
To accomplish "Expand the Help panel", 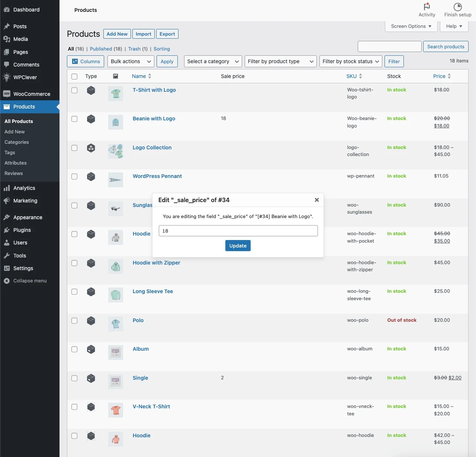I will coord(454,26).
